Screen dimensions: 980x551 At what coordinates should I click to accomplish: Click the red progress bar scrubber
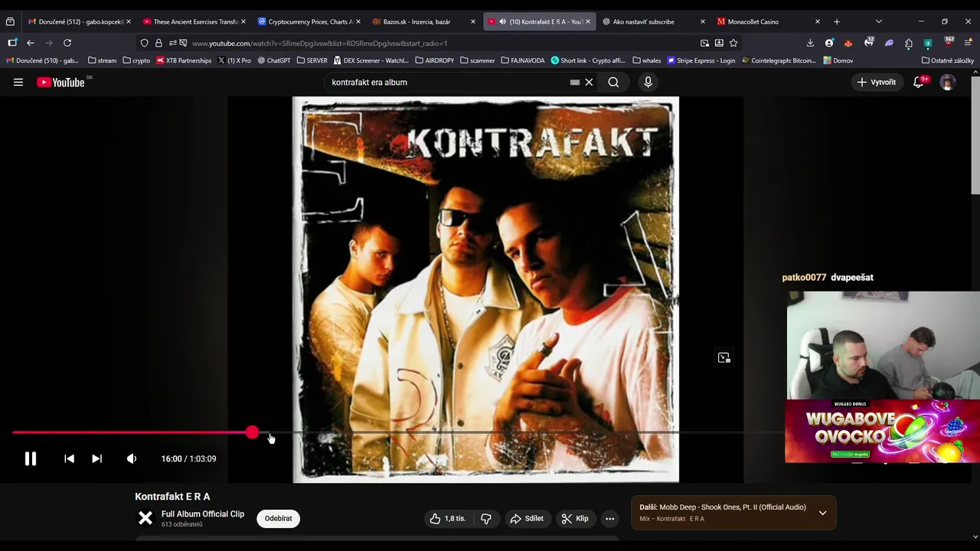pos(252,433)
